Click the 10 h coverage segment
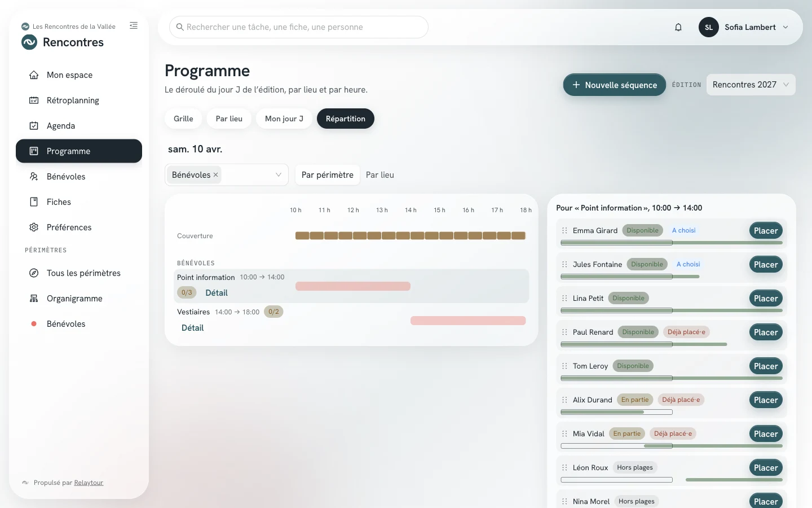Image resolution: width=812 pixels, height=508 pixels. tap(302, 235)
